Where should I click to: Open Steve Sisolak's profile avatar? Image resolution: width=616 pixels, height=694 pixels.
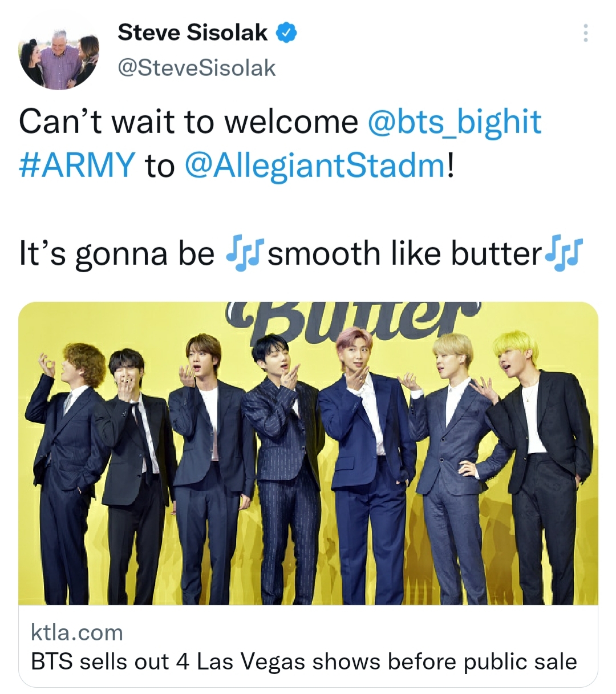click(x=58, y=57)
